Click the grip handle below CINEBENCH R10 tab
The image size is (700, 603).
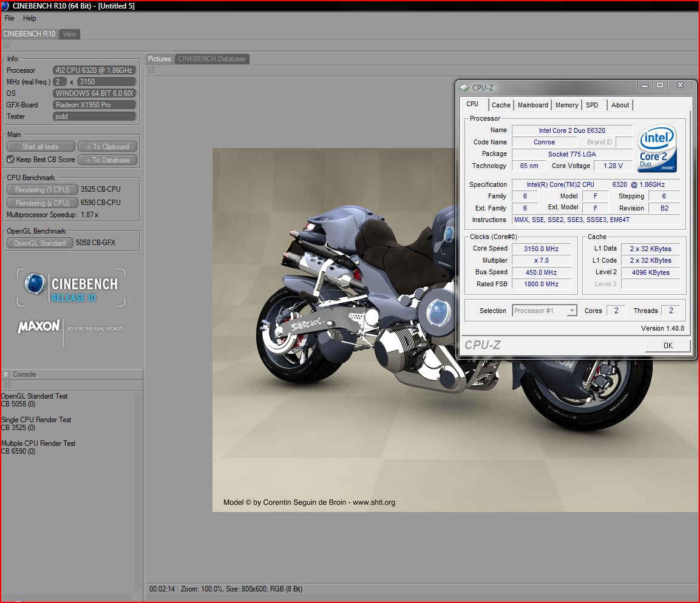coord(7,45)
